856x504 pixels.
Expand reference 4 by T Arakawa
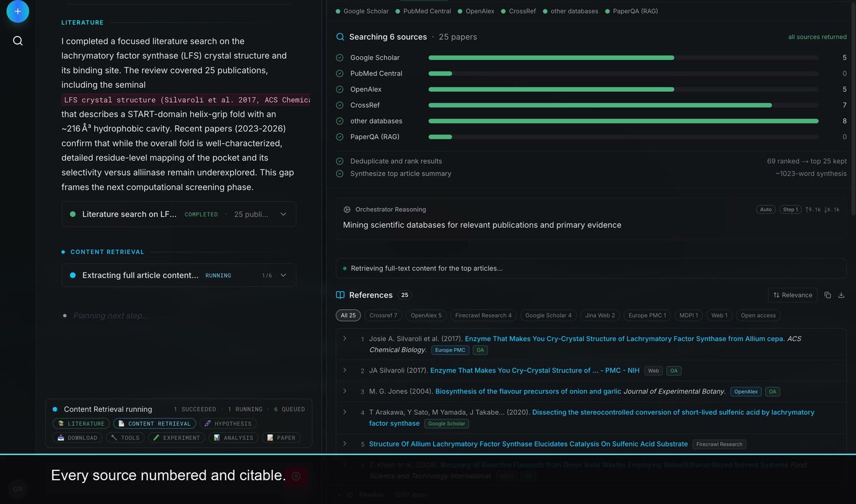(345, 412)
